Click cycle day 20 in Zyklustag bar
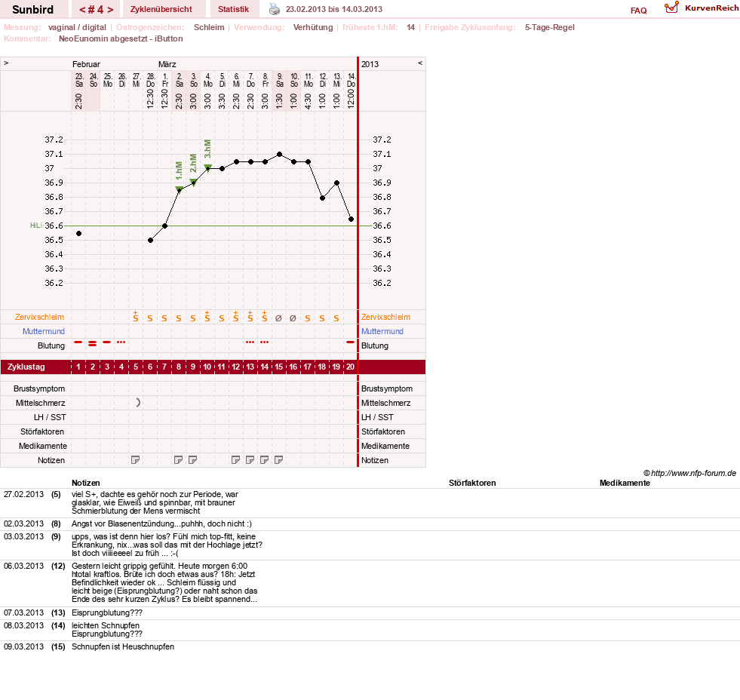This screenshot has width=740, height=700. 350,367
